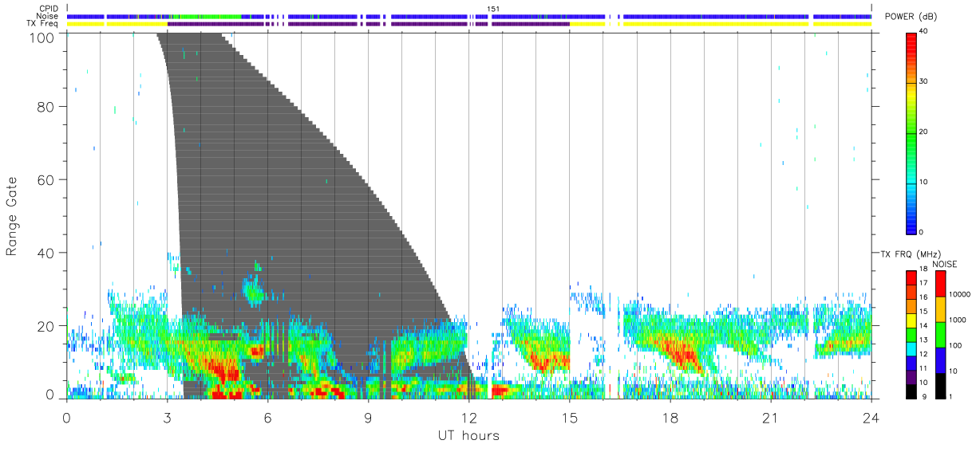Screen dimensions: 980x452
Task: Click y-axis tick label '100'
Action: [43, 37]
